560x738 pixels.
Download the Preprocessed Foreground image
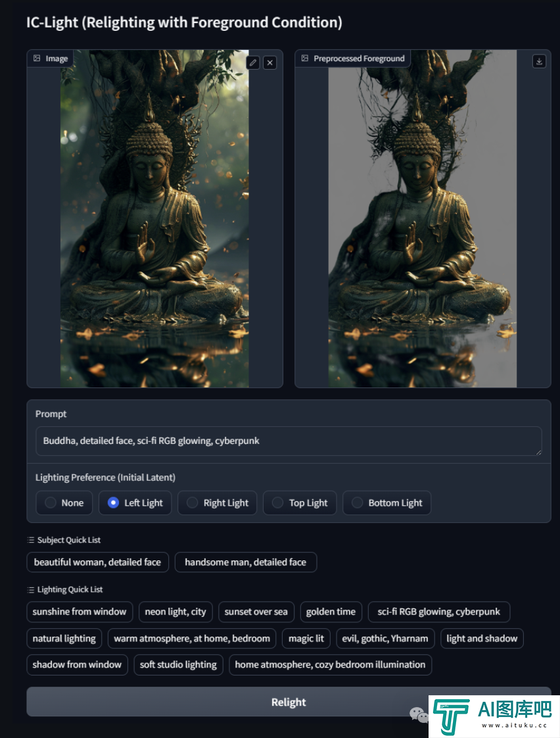pyautogui.click(x=540, y=62)
